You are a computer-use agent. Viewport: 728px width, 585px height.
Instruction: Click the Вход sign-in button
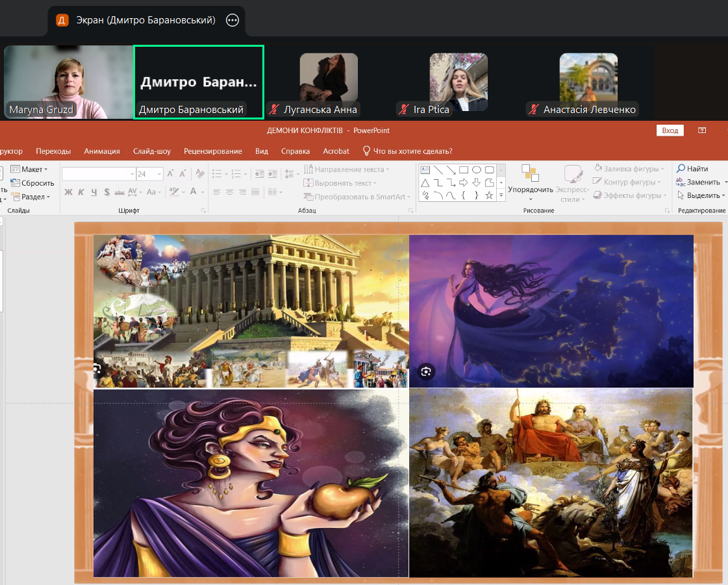point(670,131)
